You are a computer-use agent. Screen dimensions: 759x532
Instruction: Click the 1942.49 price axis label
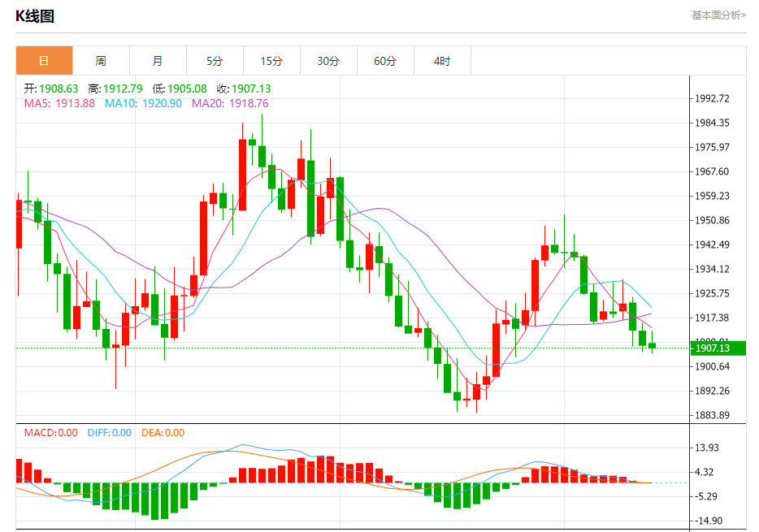pos(712,244)
